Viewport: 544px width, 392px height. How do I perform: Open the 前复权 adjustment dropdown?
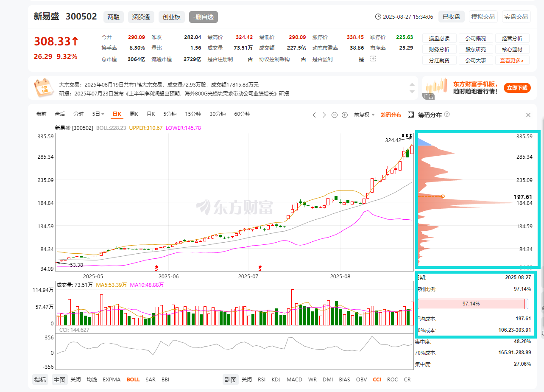coord(364,115)
